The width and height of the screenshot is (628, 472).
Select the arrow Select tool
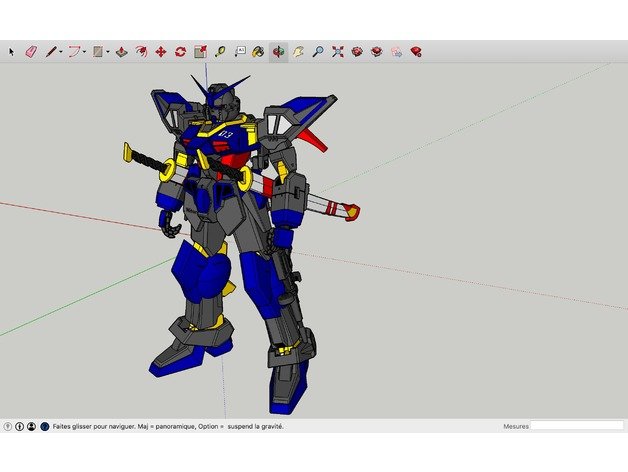click(x=12, y=51)
